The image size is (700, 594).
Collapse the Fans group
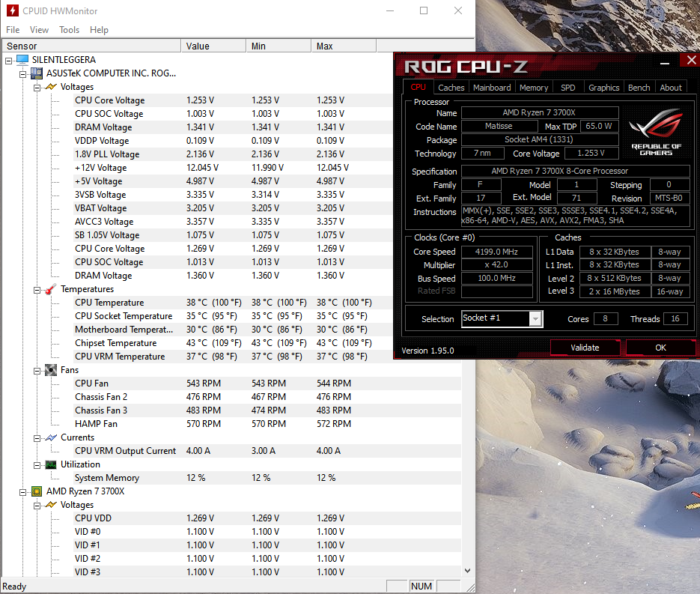[37, 371]
